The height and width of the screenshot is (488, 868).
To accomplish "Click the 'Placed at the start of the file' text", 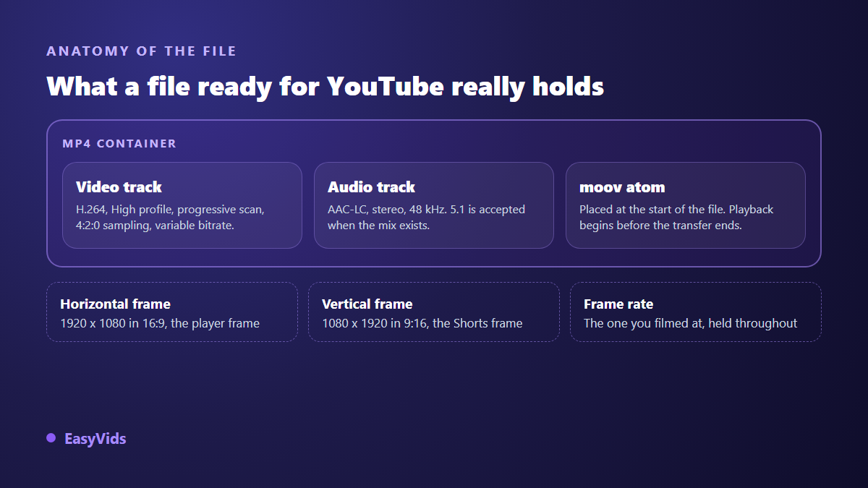I will click(x=676, y=217).
